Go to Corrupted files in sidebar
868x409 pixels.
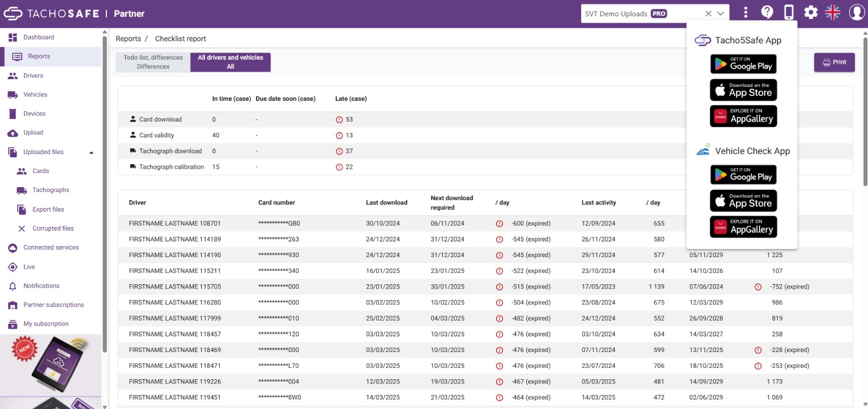pyautogui.click(x=53, y=228)
